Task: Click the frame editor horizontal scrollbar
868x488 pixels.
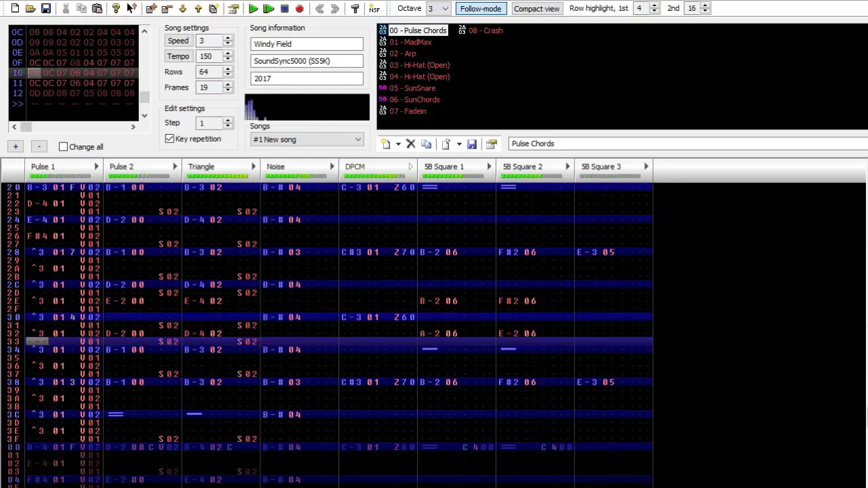Action: tap(74, 127)
